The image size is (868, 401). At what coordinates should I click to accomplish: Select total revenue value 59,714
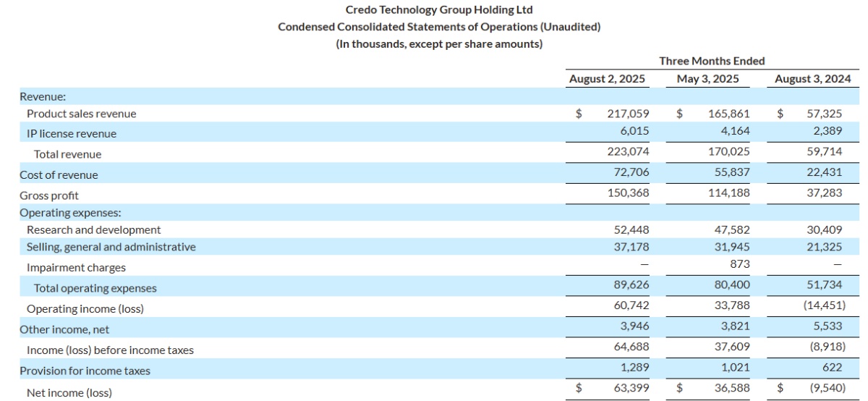point(825,152)
